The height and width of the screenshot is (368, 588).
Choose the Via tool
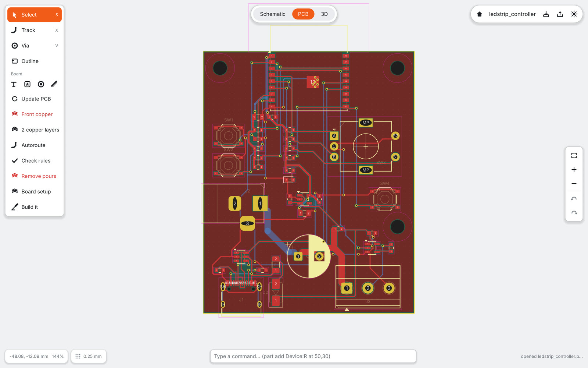coord(35,46)
